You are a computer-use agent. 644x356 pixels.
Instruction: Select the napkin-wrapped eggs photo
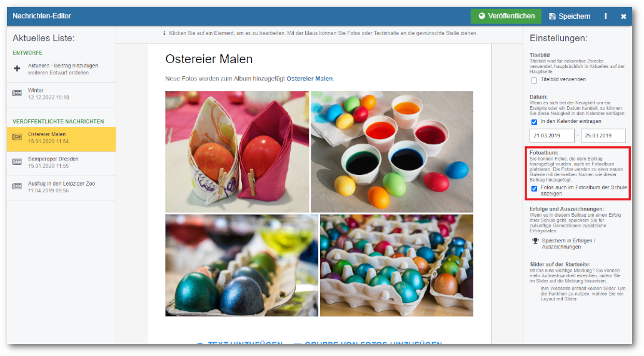(237, 151)
